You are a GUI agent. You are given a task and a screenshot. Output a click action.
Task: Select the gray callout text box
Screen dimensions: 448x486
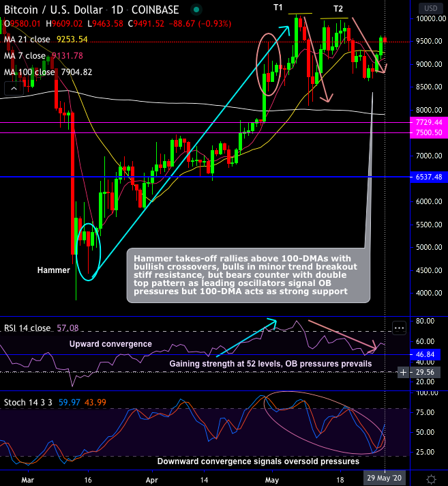pyautogui.click(x=248, y=275)
